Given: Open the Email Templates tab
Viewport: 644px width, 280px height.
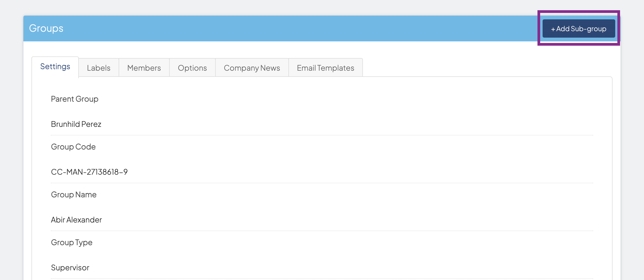Looking at the screenshot, I should [325, 68].
